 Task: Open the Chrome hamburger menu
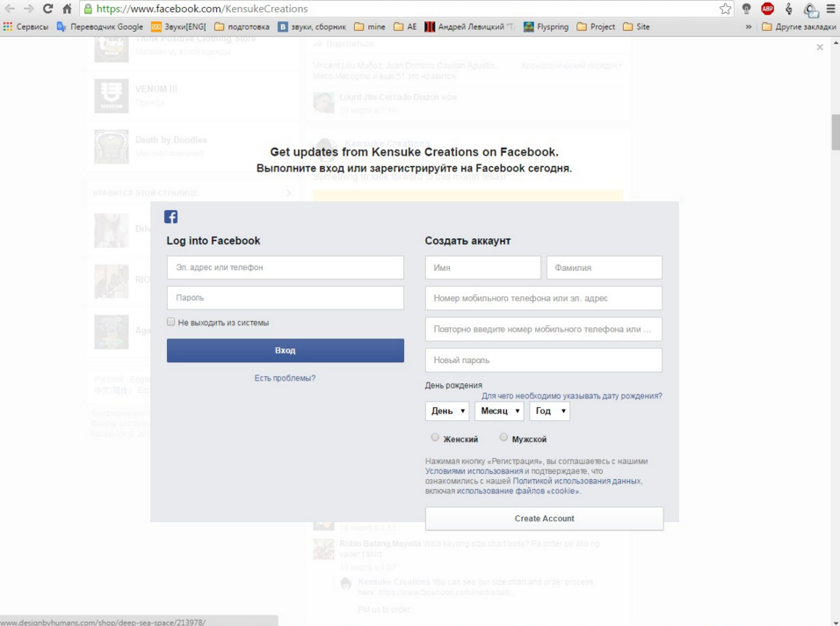[x=830, y=9]
